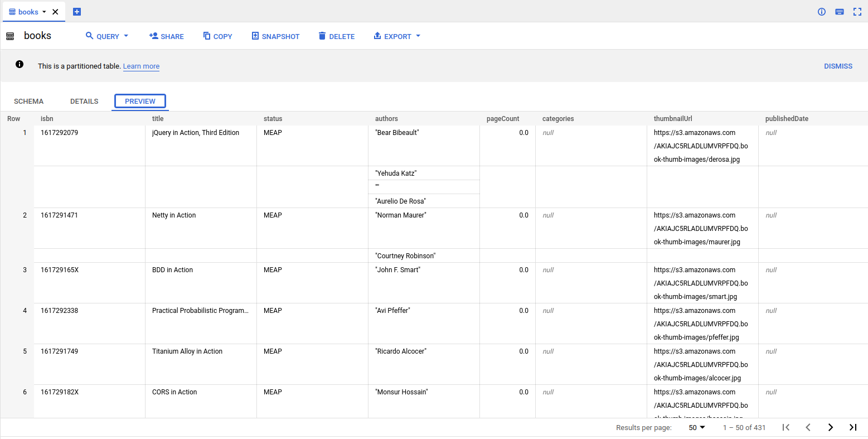Return to the first page of results

pos(786,427)
